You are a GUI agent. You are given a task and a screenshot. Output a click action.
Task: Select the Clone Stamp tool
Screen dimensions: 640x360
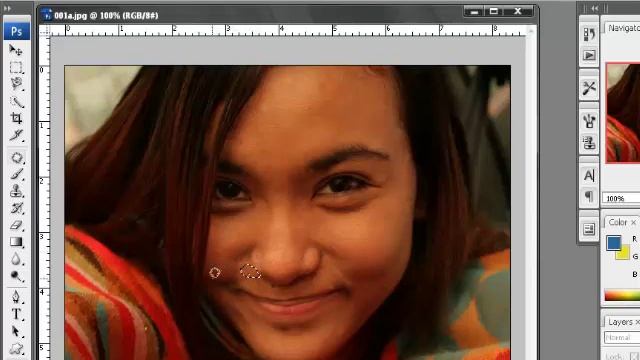click(16, 191)
